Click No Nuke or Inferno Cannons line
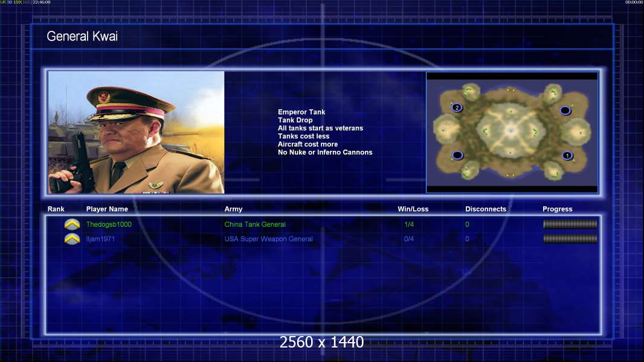 pos(325,152)
